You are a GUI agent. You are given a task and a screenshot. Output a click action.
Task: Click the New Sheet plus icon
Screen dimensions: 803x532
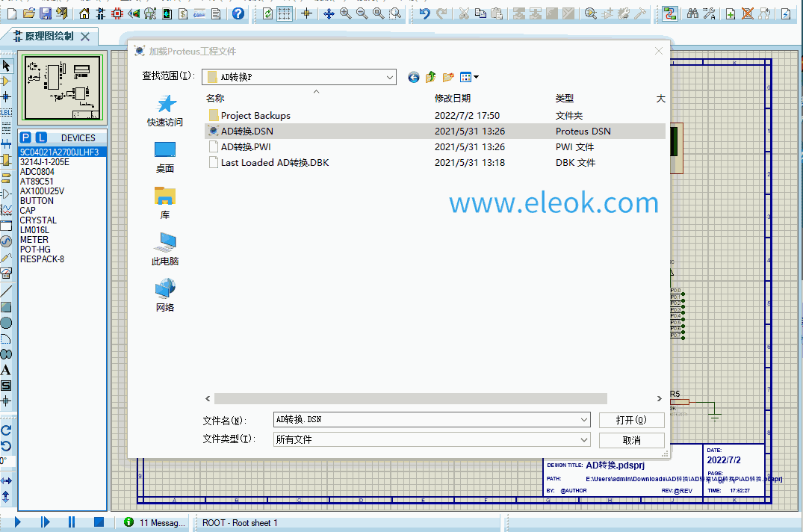[731, 14]
